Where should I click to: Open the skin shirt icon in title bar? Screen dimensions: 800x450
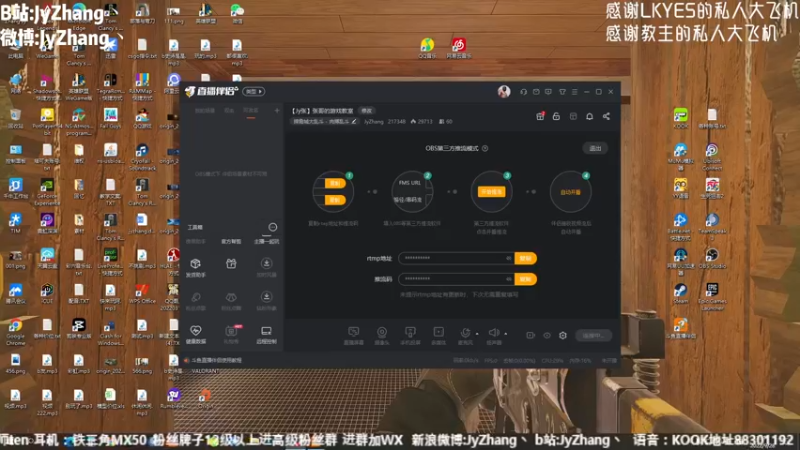(x=562, y=92)
